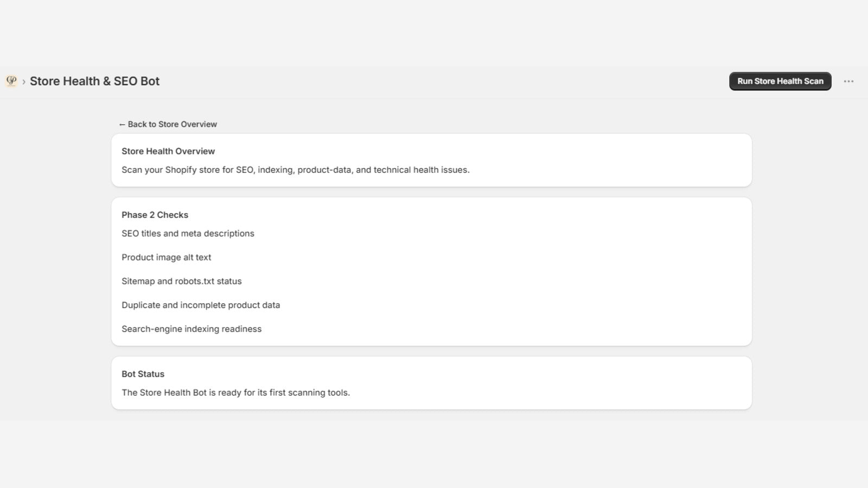The image size is (868, 488).
Task: Click the breadcrumb chevron beside the logo
Action: 24,82
